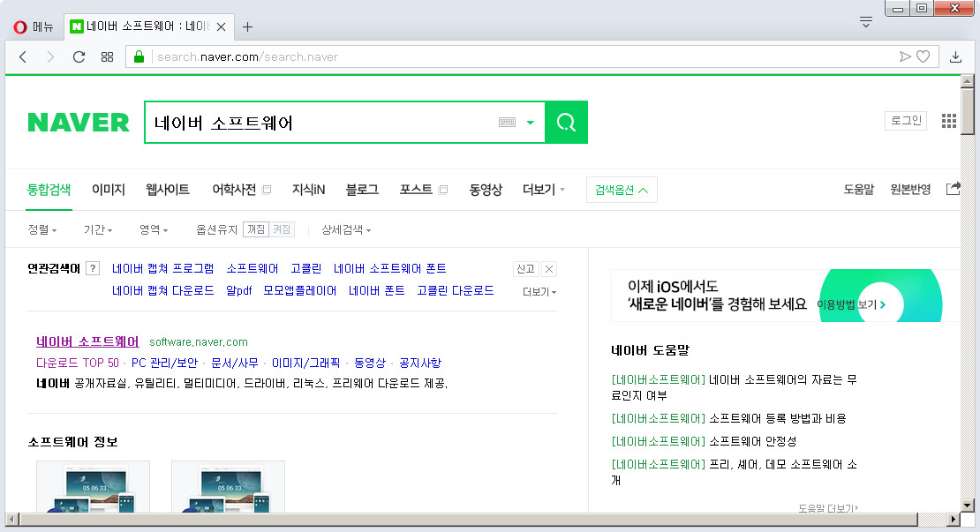Click the 신고 button
980x532 pixels.
525,269
